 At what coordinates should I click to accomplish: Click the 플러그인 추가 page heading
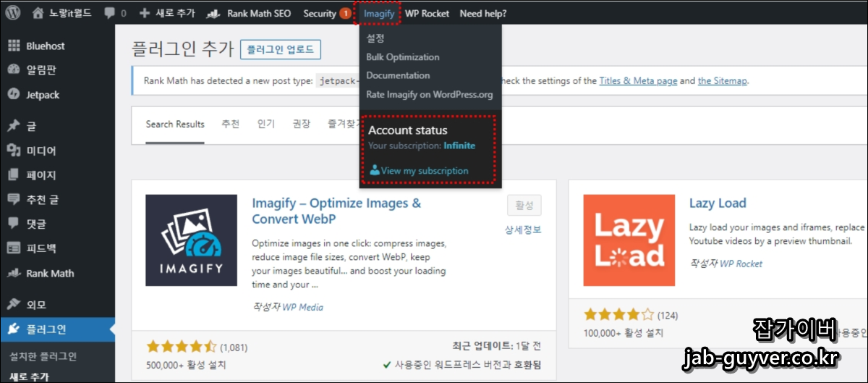(183, 49)
